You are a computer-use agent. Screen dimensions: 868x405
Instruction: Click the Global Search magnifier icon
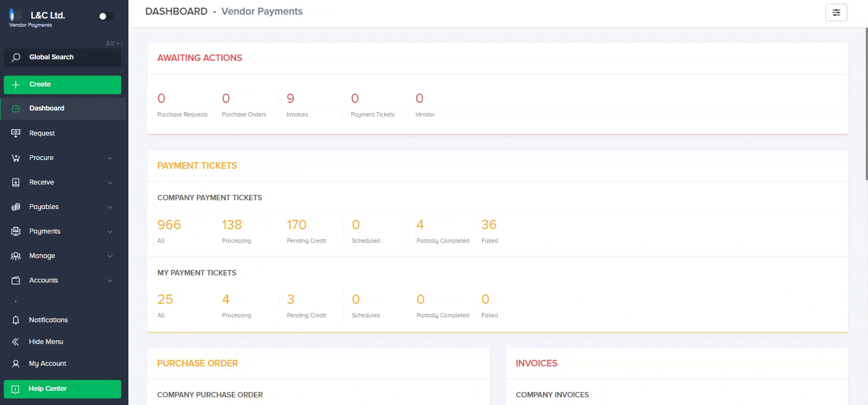point(16,57)
